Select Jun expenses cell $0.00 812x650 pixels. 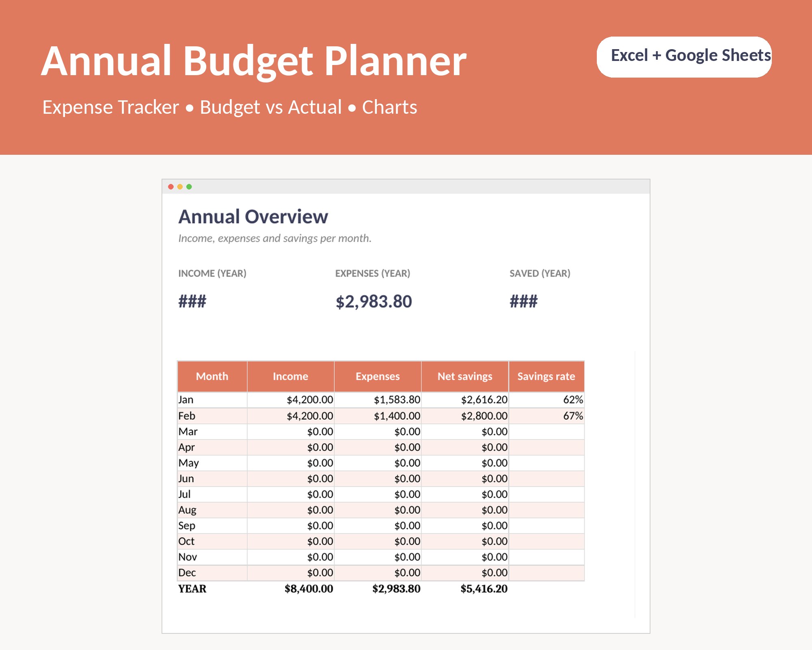click(378, 479)
